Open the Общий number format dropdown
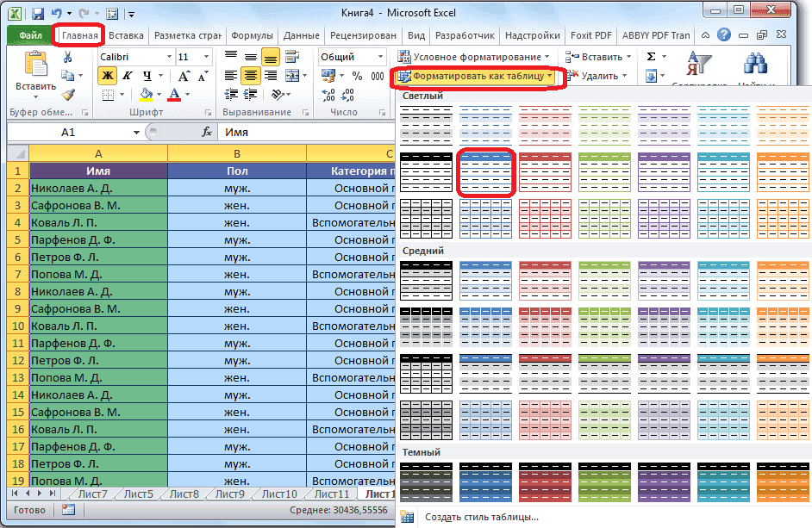The image size is (812, 528). pyautogui.click(x=380, y=56)
